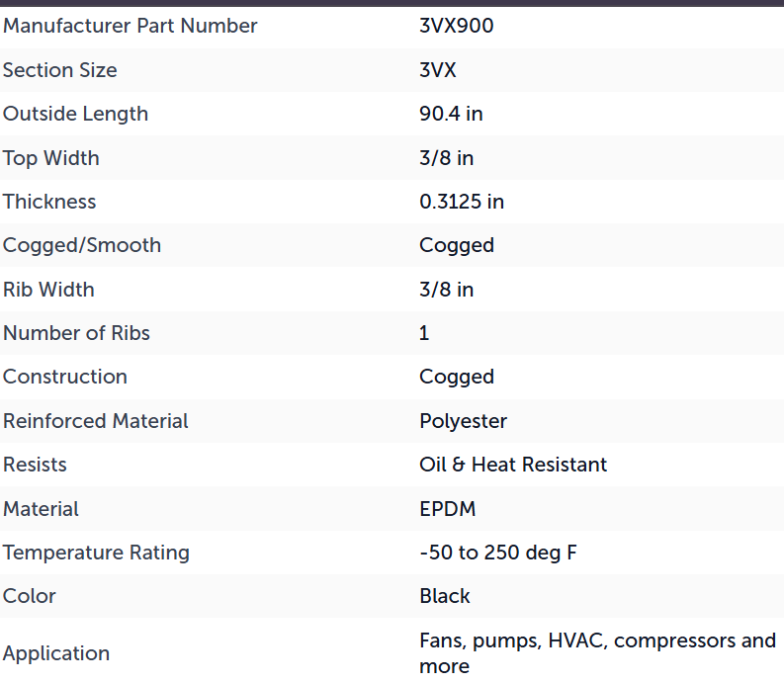The width and height of the screenshot is (784, 683).
Task: Click the Outside Length label
Action: (75, 114)
